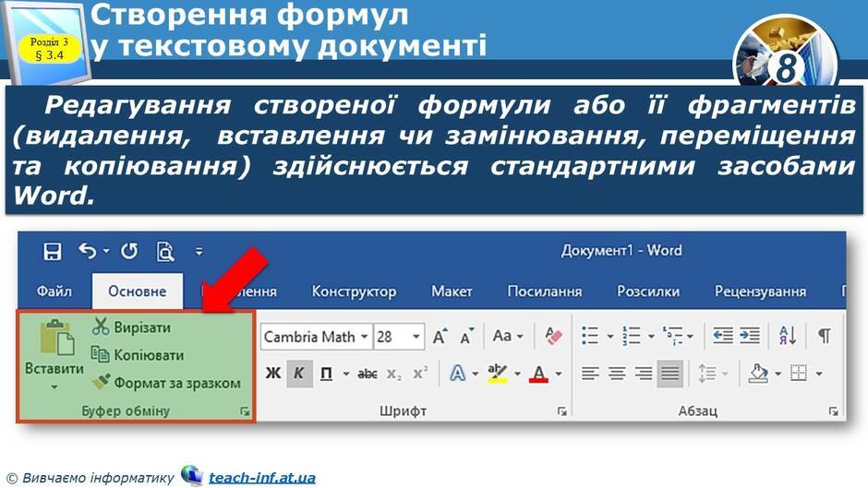Click the Sort A-Я icon
Screen dimensions: 868x488
pyautogui.click(x=787, y=335)
